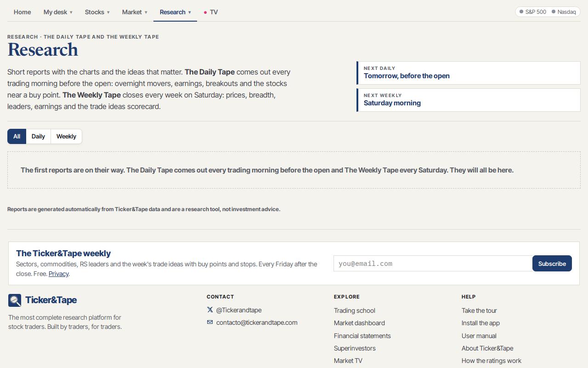The image size is (588, 368).
Task: Open the My desk menu
Action: pos(58,12)
